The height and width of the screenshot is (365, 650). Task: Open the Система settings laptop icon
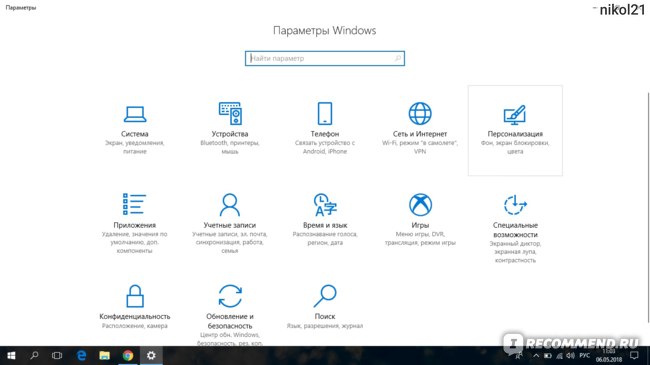[135, 114]
